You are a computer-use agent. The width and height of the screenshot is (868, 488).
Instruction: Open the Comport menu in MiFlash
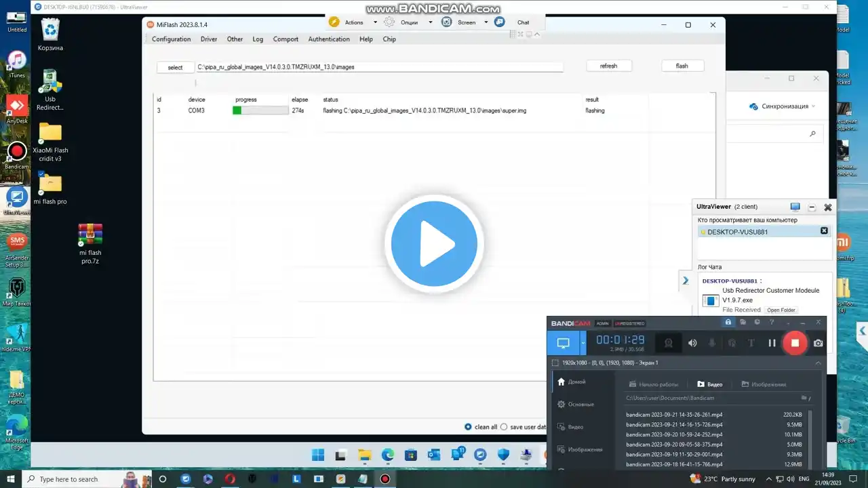285,39
